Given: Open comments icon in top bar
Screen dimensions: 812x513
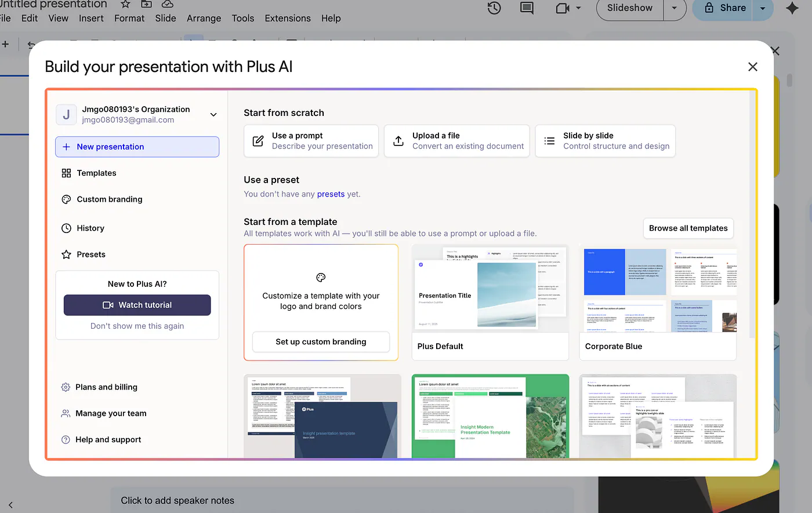Looking at the screenshot, I should 527,8.
